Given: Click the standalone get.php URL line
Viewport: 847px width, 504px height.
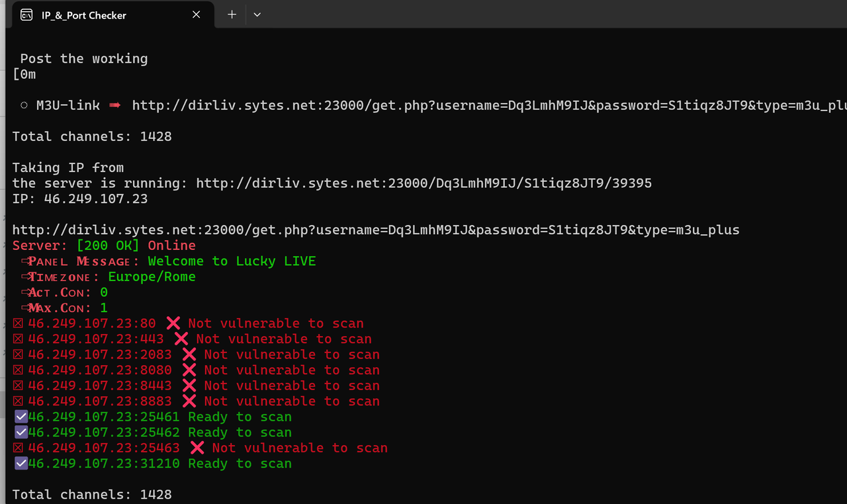Looking at the screenshot, I should click(x=376, y=230).
